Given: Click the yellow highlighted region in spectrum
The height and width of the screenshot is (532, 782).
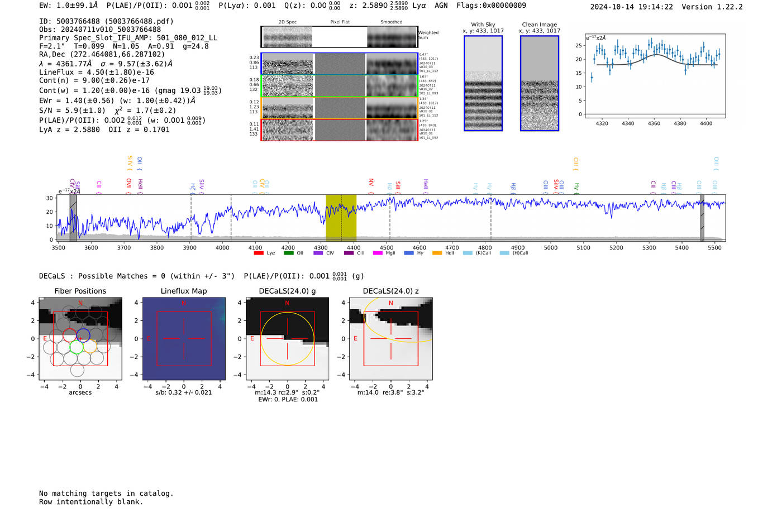Looking at the screenshot, I should point(341,218).
